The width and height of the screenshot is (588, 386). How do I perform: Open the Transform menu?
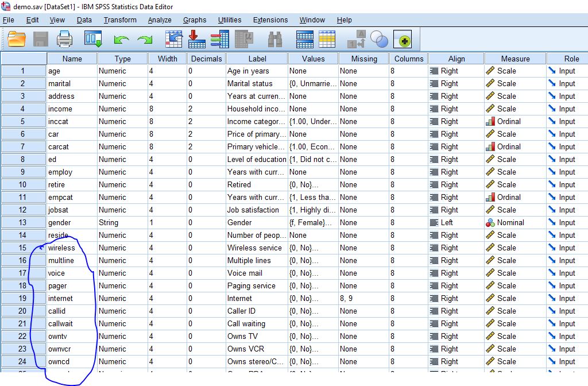[x=120, y=20]
